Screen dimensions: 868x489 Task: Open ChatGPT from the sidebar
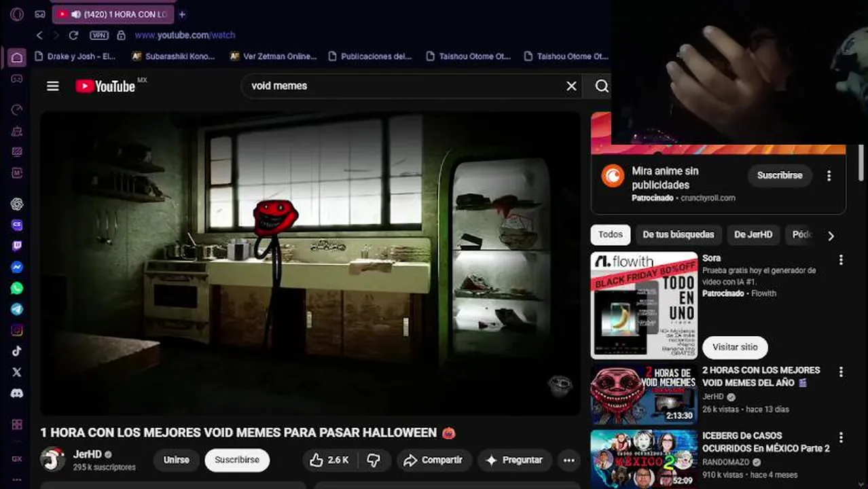click(17, 204)
